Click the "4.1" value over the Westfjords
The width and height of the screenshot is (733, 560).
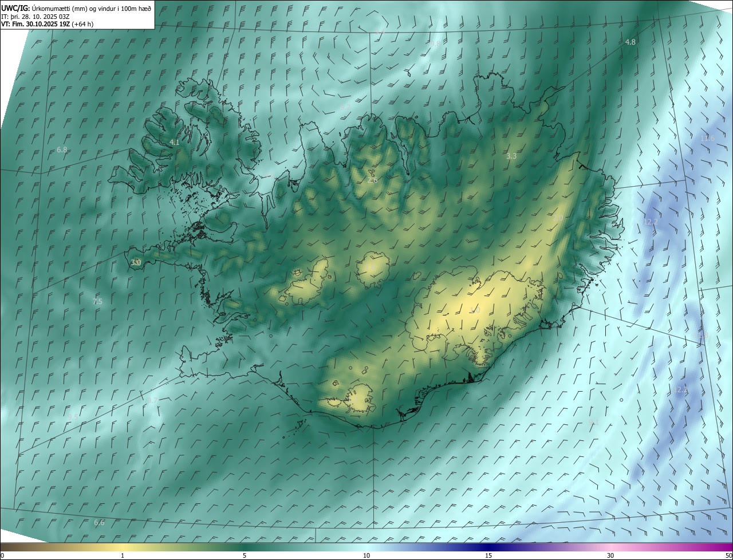pos(175,143)
